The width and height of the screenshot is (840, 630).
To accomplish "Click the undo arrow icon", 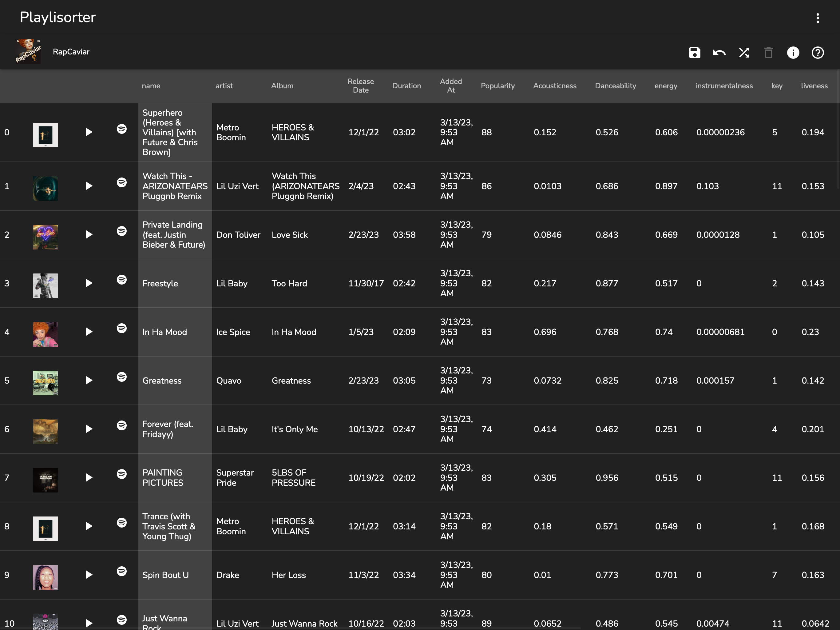I will (x=719, y=52).
